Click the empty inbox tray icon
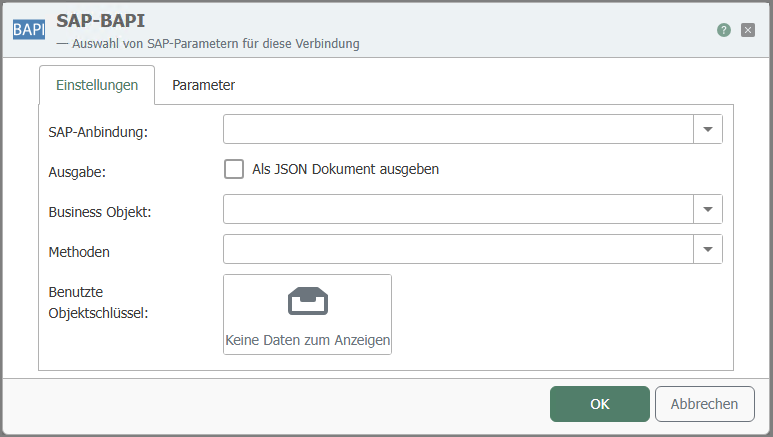Screen dimensions: 773x437 click(307, 301)
